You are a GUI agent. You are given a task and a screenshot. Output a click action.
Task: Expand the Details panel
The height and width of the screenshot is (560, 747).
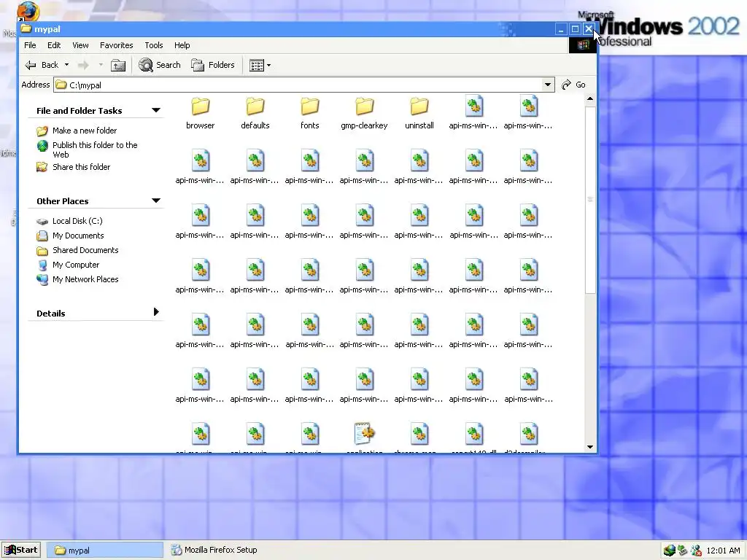pyautogui.click(x=156, y=312)
